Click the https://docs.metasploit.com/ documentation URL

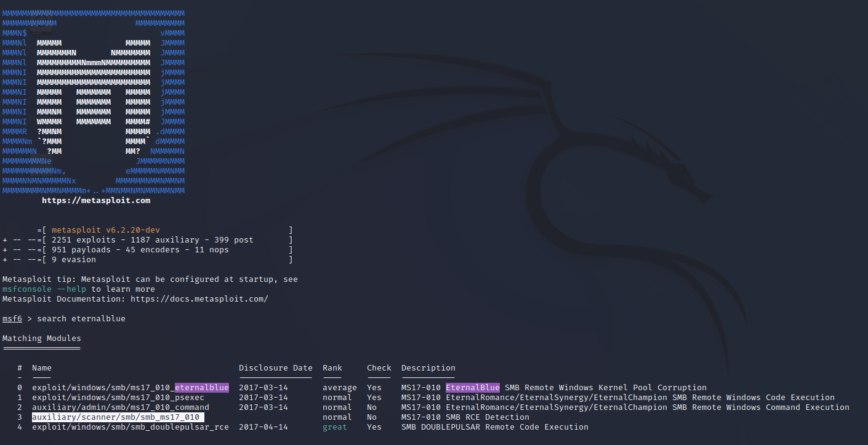coord(199,299)
